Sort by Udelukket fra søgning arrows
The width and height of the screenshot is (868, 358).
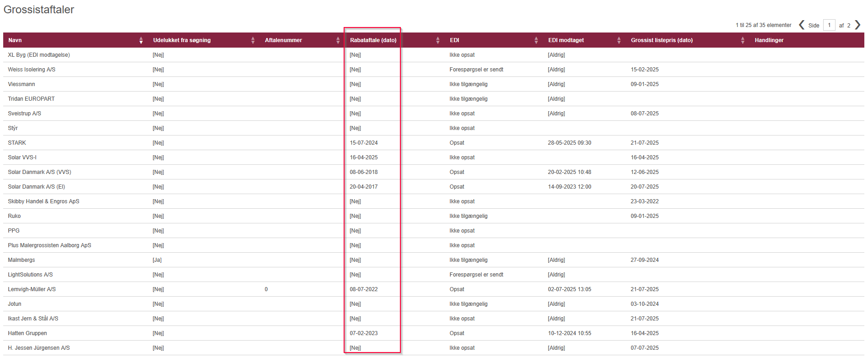click(x=253, y=40)
